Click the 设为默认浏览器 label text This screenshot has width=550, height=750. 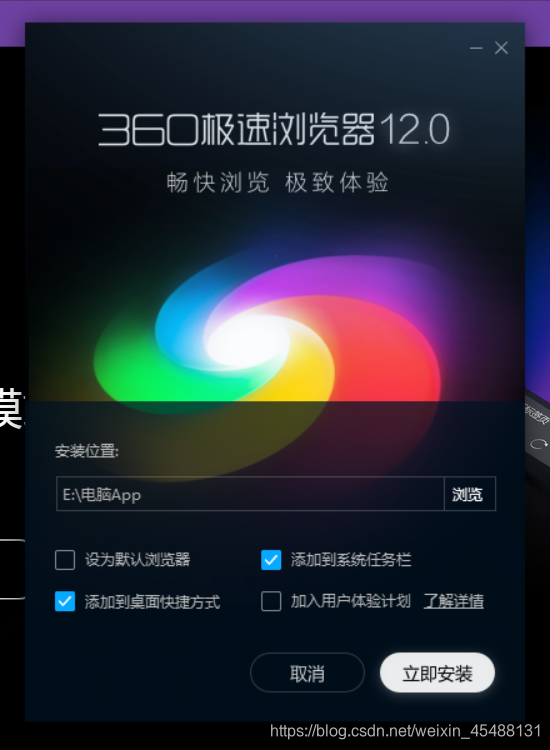(x=138, y=560)
